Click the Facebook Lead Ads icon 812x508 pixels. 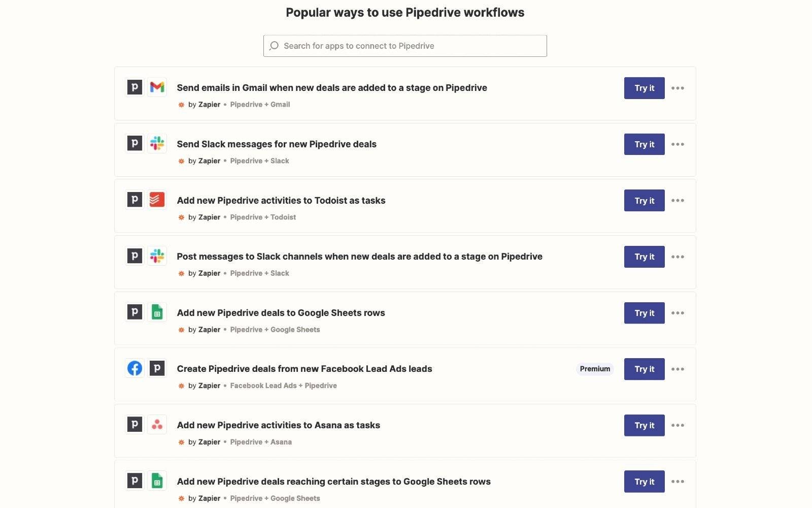[134, 368]
